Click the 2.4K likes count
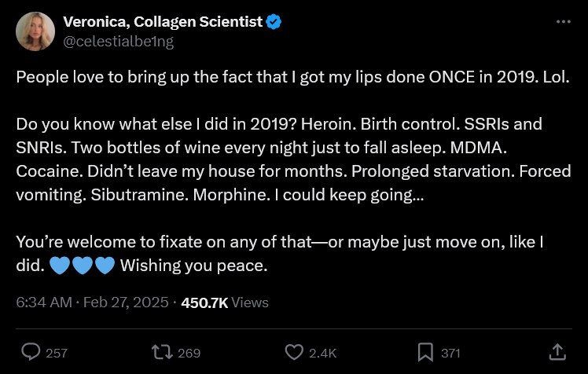Viewport: 588px width, 374px height. click(x=324, y=353)
